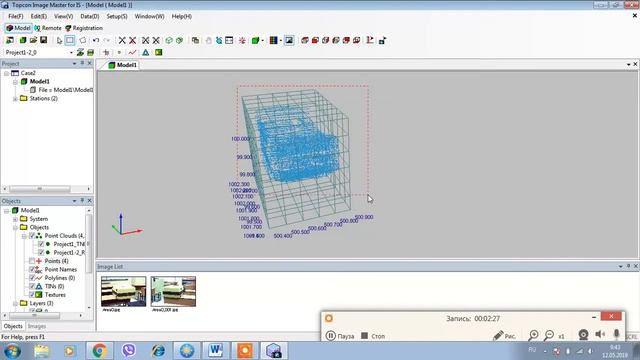Click the recorder Пауза button

tap(340, 336)
